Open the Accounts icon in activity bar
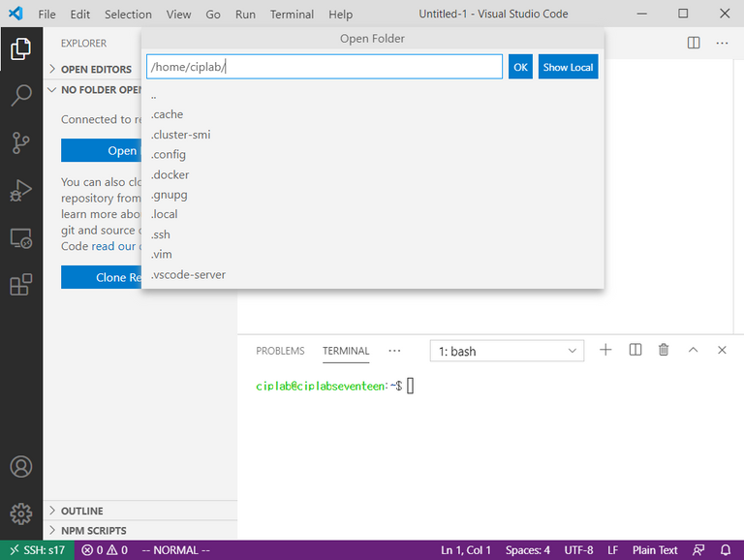Viewport: 744px width, 560px height. (x=21, y=467)
